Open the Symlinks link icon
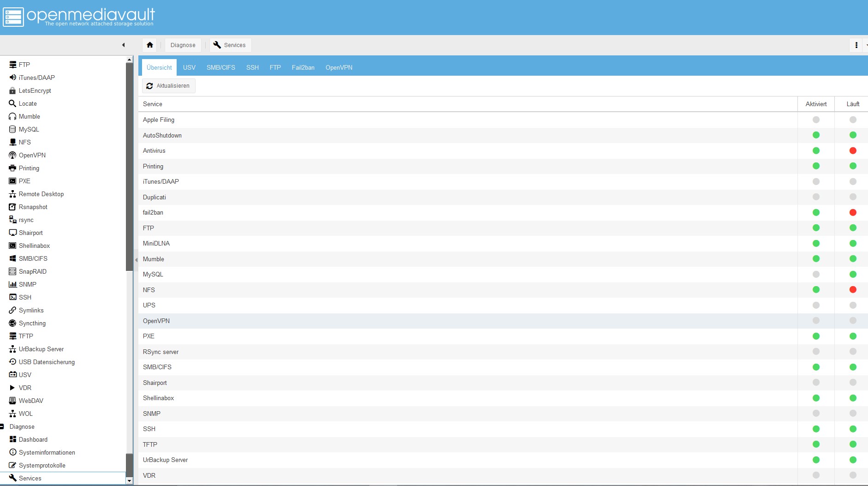868x486 pixels. coord(13,310)
